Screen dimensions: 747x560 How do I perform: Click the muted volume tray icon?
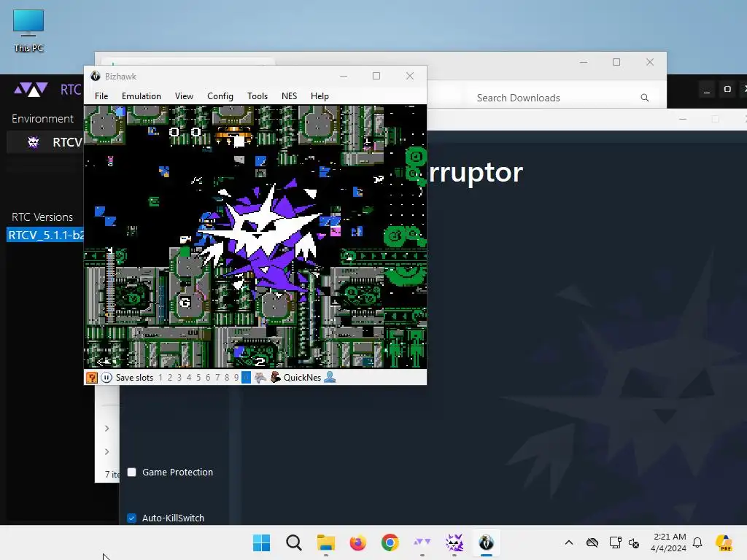pos(634,542)
